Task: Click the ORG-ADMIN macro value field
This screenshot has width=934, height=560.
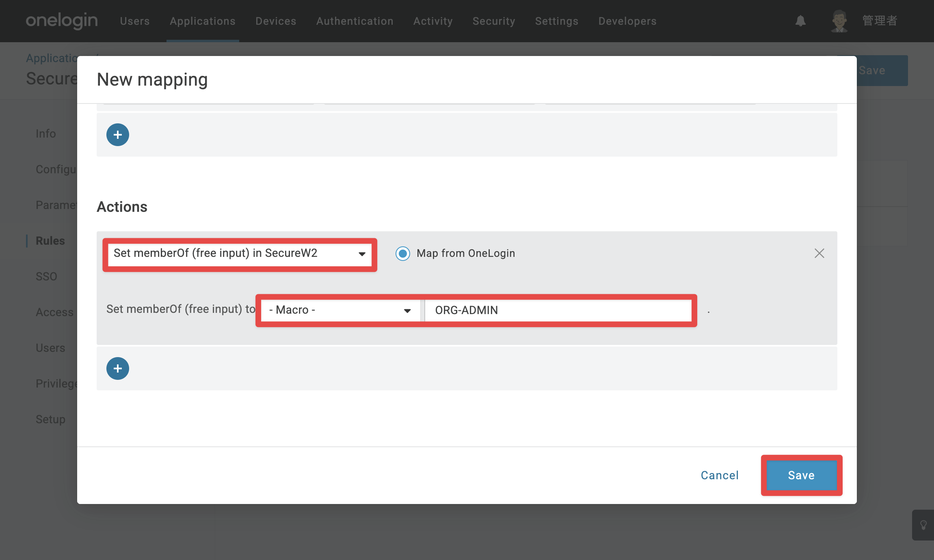Action: [x=558, y=310]
